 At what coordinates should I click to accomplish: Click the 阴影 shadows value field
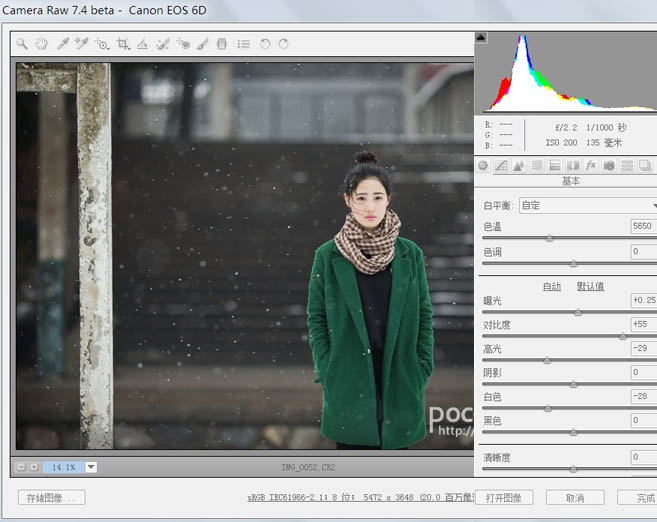644,372
